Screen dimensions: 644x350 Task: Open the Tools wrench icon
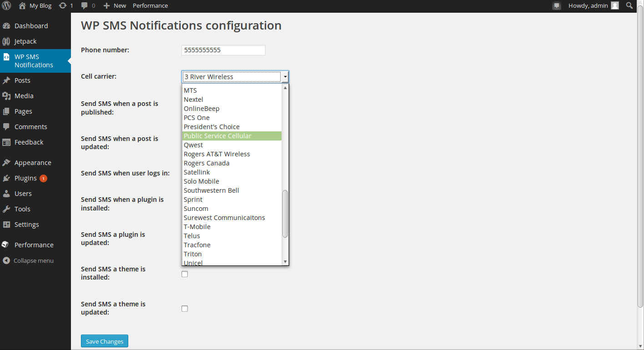point(6,209)
